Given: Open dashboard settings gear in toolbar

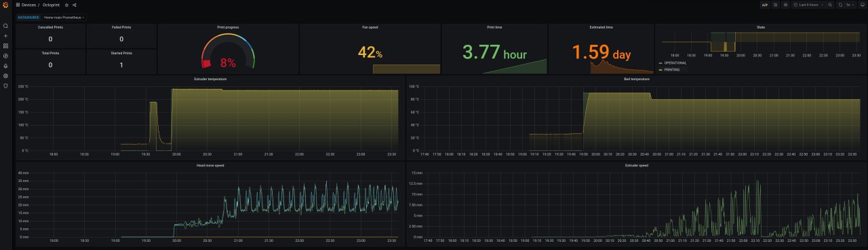Looking at the screenshot, I should click(785, 5).
